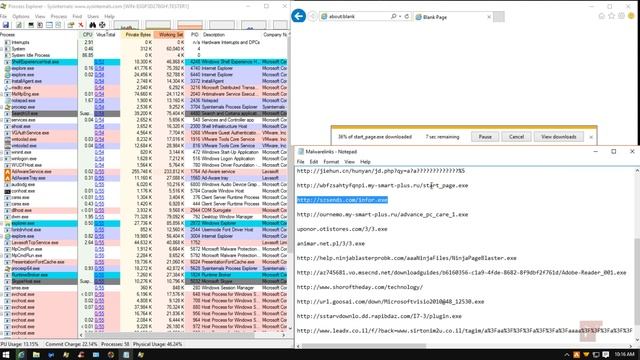Click the Internet Explorer forward arrow button
Viewport: 640px width, 360px height.
pyautogui.click(x=313, y=16)
